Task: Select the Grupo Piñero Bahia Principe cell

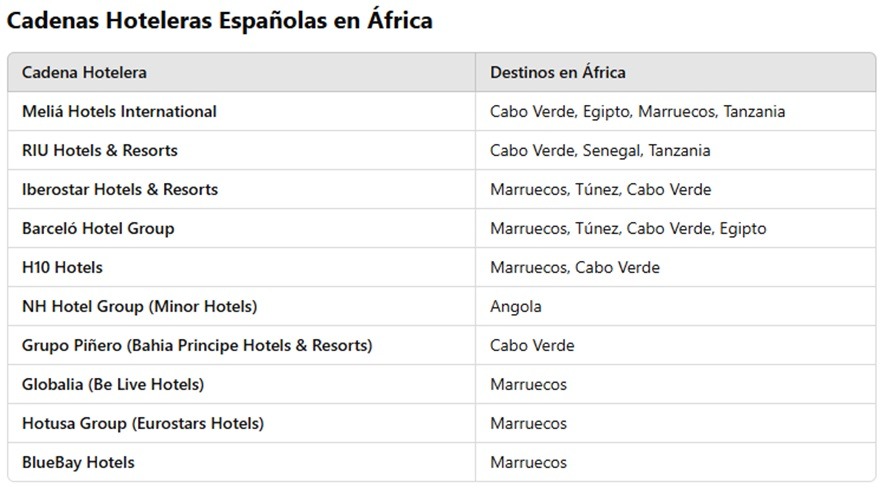Action: click(x=241, y=345)
